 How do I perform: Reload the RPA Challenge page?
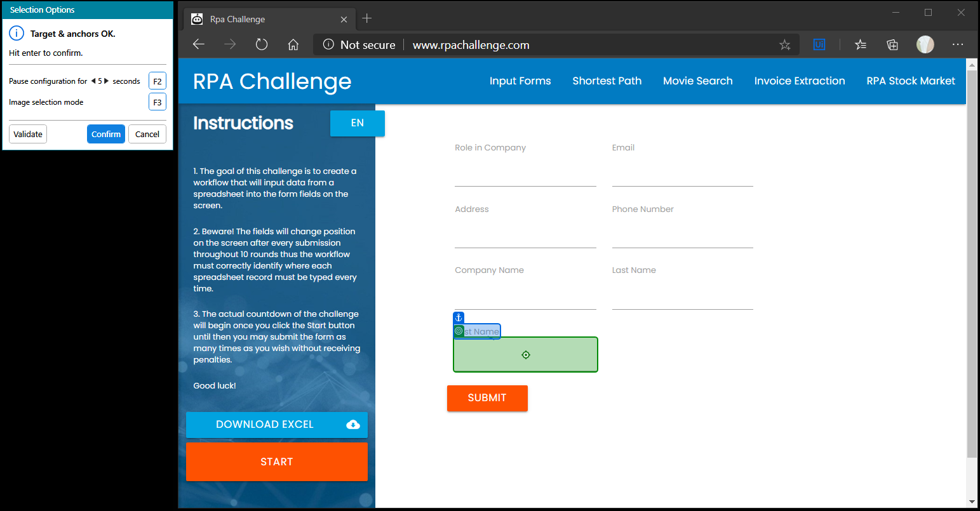[x=262, y=44]
